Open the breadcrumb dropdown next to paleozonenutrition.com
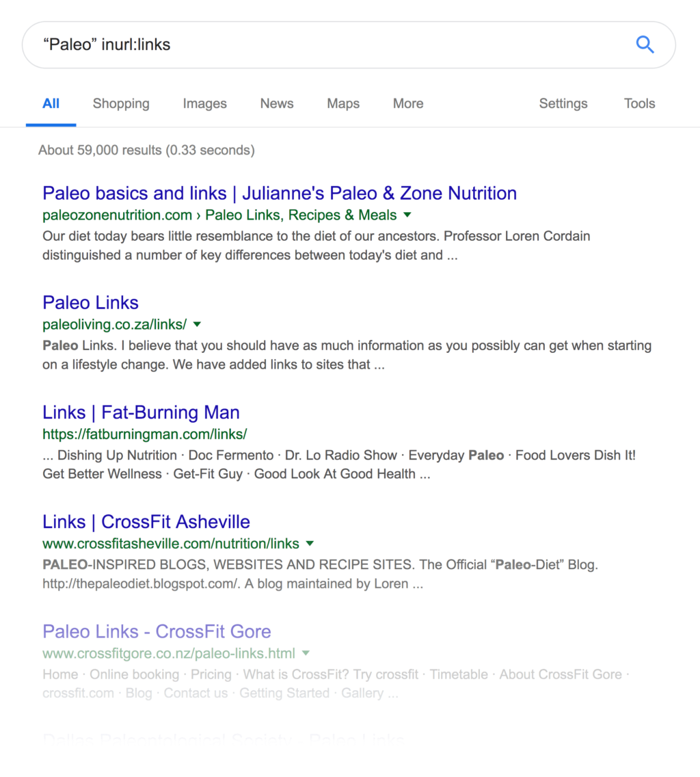This screenshot has height=777, width=700. click(407, 215)
